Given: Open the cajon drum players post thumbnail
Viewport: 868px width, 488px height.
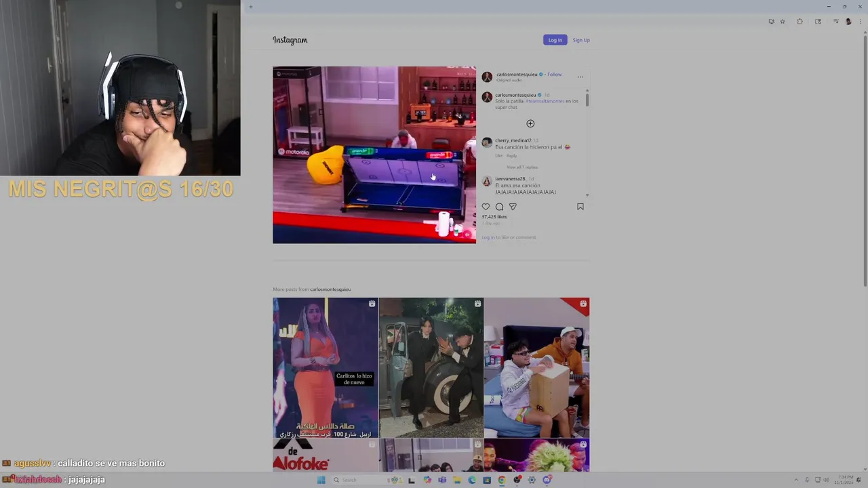Looking at the screenshot, I should (x=536, y=367).
